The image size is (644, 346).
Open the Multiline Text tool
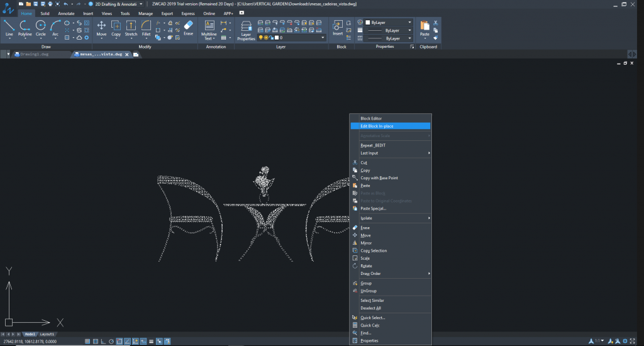coord(209,30)
